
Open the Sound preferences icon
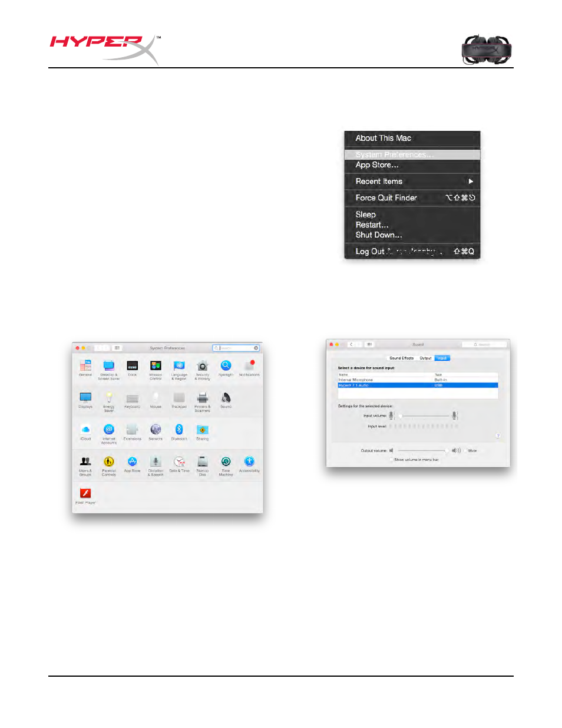226,400
